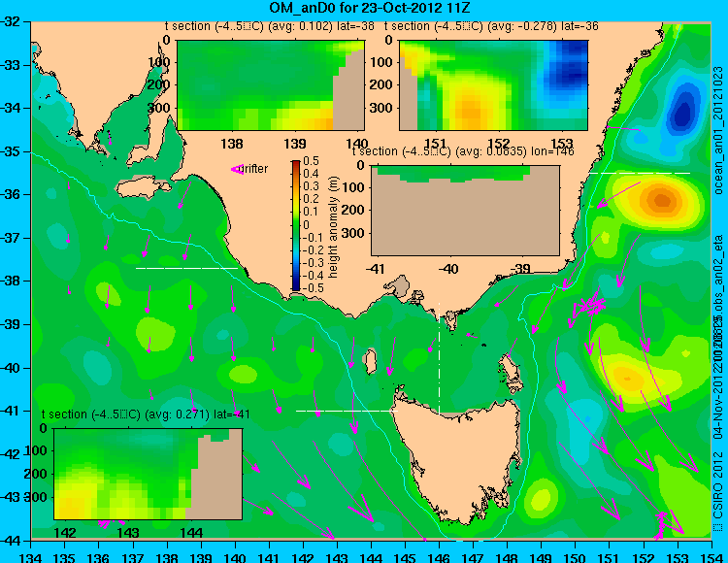Click the height anomaly color bar
This screenshot has width=728, height=563.
pos(296,225)
